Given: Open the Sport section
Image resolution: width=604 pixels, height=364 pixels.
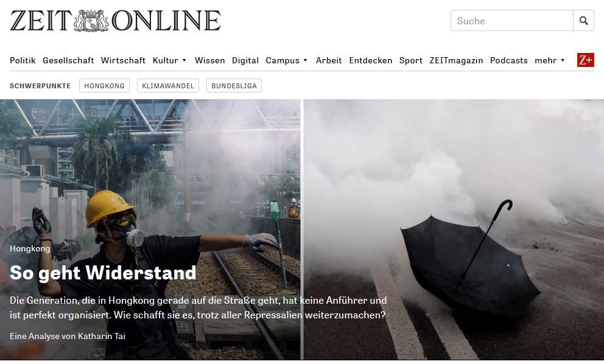Looking at the screenshot, I should [410, 60].
